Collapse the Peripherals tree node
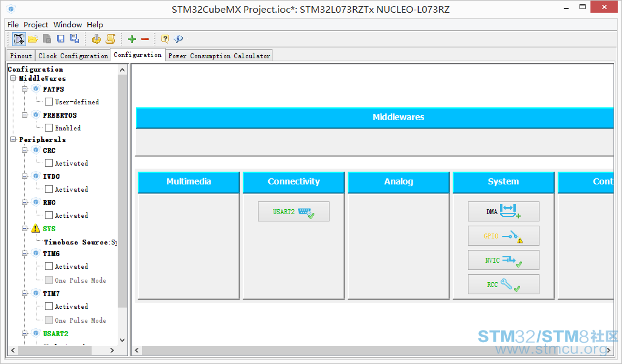The image size is (622, 364). coord(13,139)
